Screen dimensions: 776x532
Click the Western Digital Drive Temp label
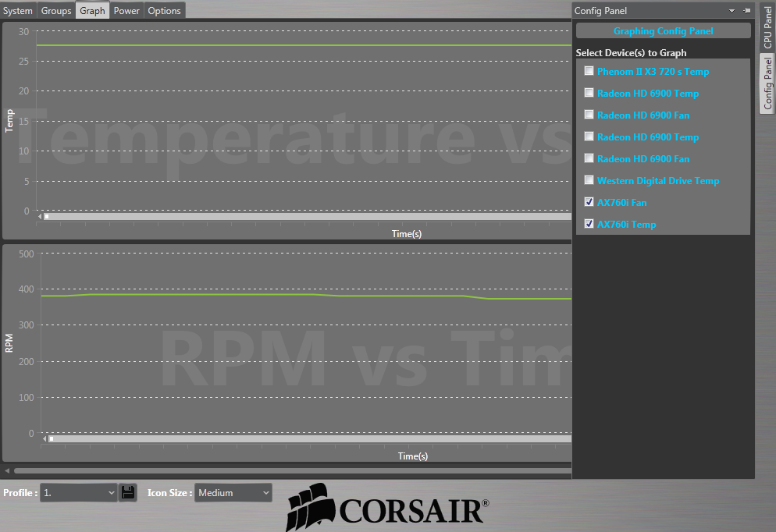point(657,180)
